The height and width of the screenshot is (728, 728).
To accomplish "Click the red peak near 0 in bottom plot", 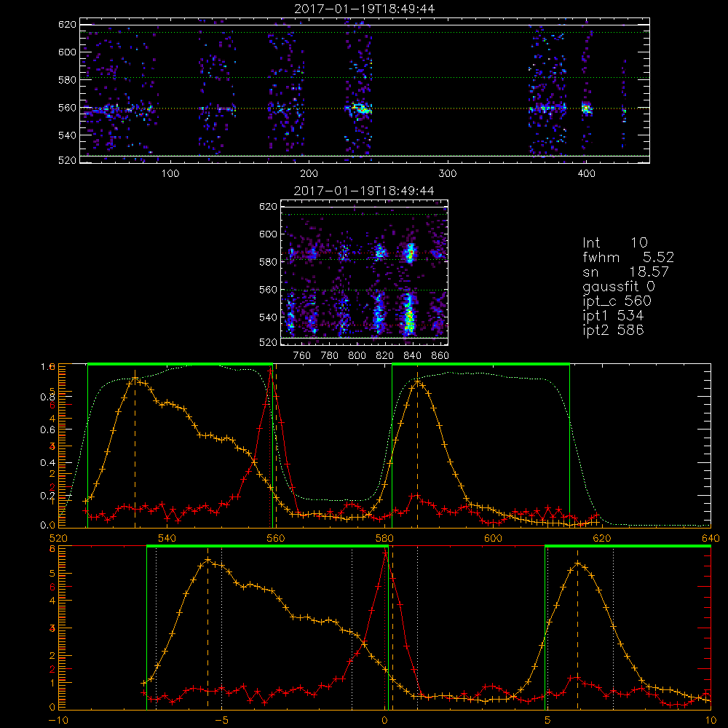I will 385,553.
